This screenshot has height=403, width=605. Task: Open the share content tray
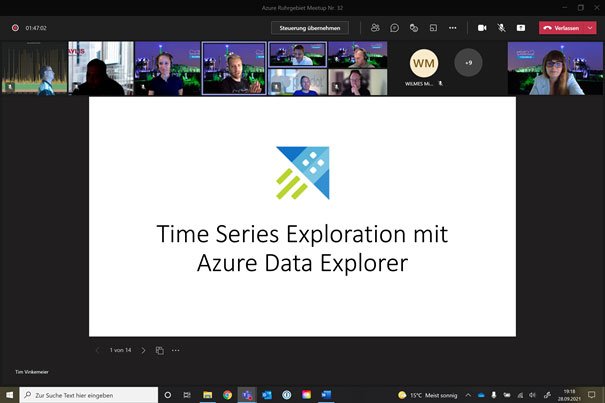(x=521, y=28)
